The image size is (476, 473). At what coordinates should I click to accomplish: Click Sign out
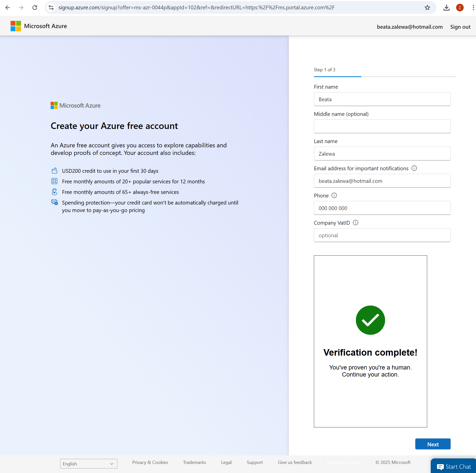click(x=460, y=27)
